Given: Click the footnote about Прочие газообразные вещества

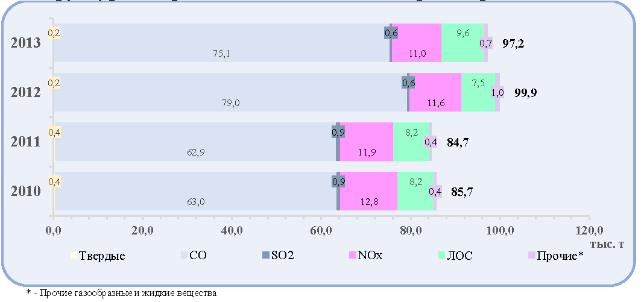Looking at the screenshot, I should [121, 294].
